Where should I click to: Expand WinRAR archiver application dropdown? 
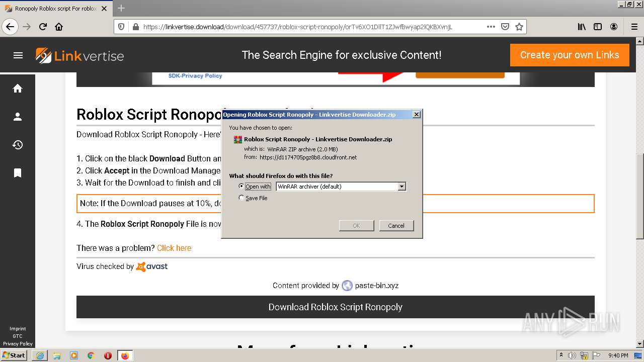coord(401,187)
